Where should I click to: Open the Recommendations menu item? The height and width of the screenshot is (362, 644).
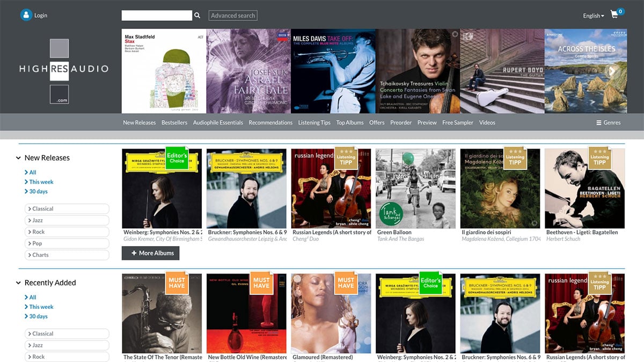[270, 123]
